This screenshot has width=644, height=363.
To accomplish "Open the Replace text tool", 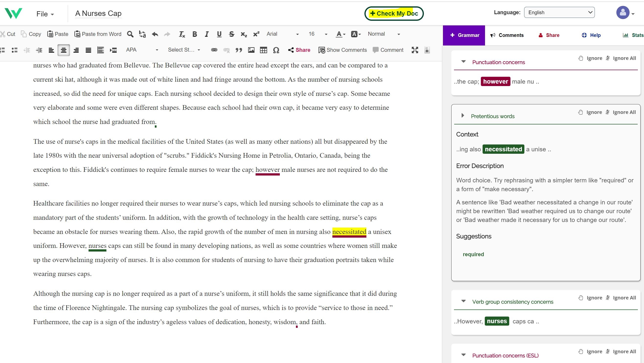I will coord(143,34).
